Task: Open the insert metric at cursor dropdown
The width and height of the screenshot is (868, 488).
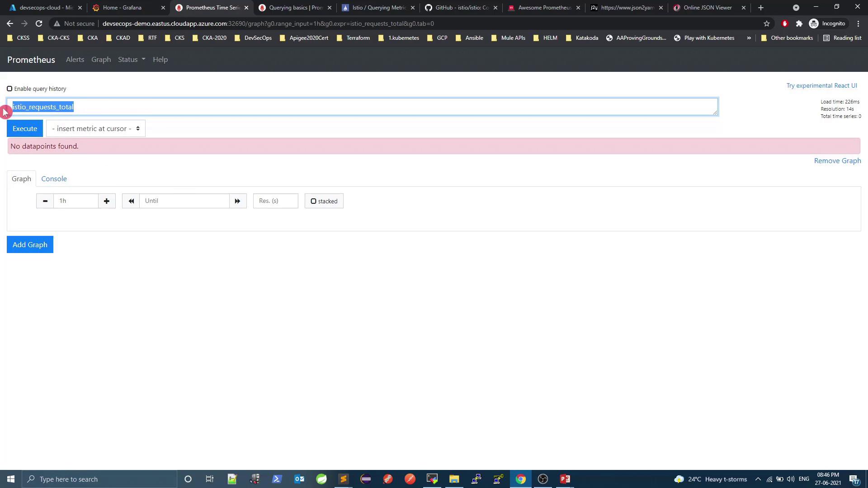Action: coord(95,129)
